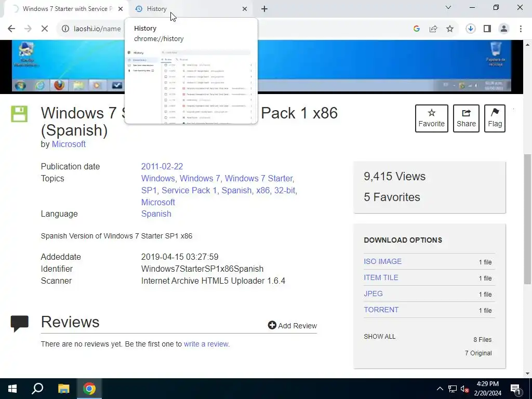This screenshot has height=399, width=532.
Task: Open the notification center icon
Action: pyautogui.click(x=515, y=389)
